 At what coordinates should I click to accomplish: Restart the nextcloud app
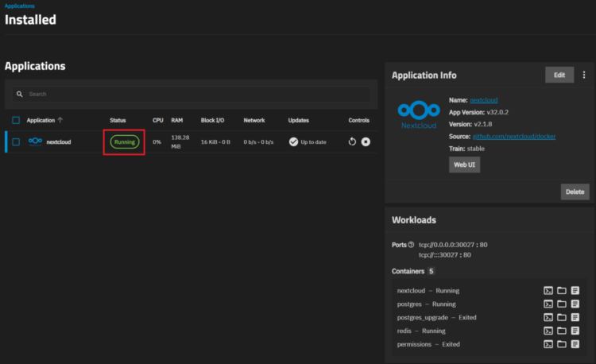click(x=352, y=142)
